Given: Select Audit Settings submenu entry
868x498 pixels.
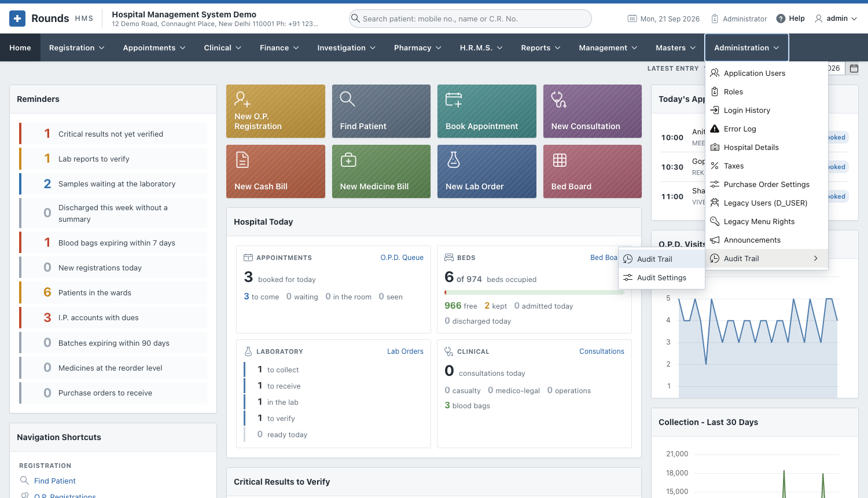Looking at the screenshot, I should (x=661, y=277).
